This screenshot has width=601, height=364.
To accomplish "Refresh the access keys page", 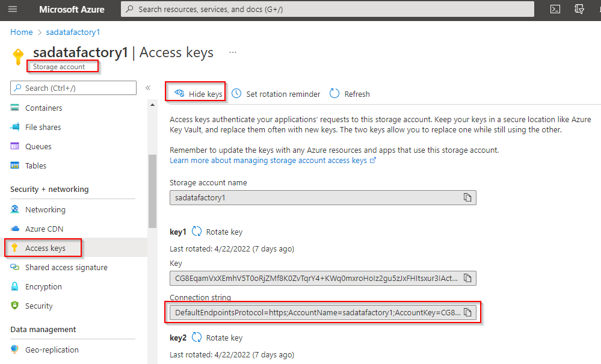I will click(350, 94).
